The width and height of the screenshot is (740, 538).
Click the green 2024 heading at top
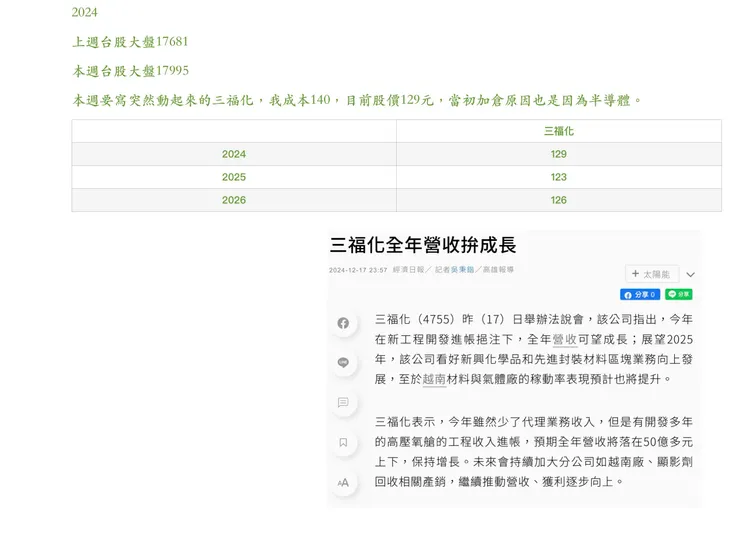84,12
